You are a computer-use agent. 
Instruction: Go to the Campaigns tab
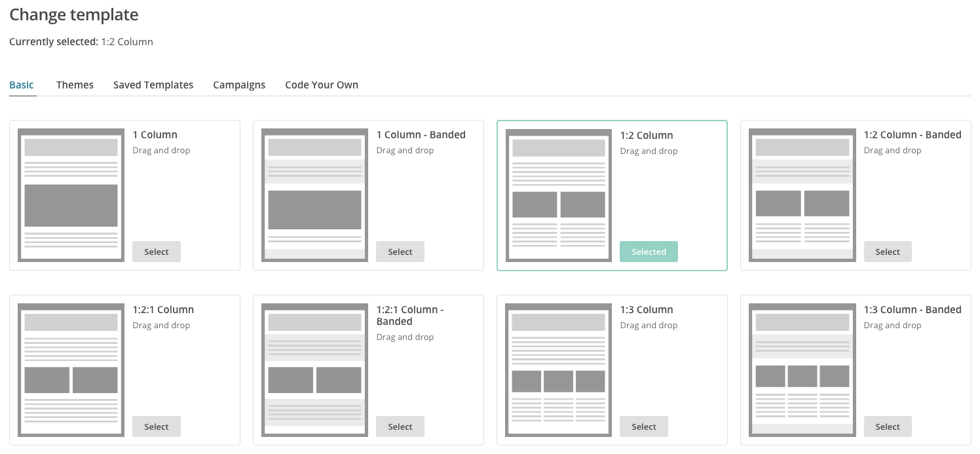tap(239, 85)
